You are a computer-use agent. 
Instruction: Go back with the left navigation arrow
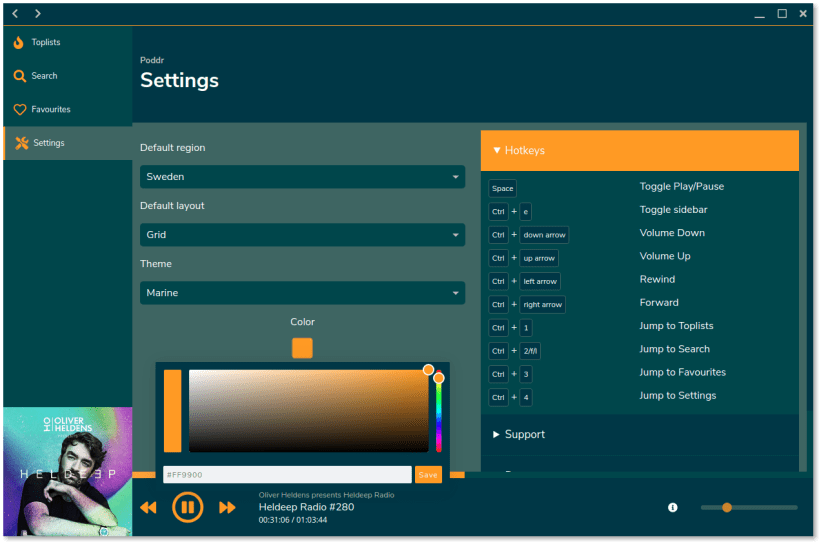pyautogui.click(x=15, y=14)
